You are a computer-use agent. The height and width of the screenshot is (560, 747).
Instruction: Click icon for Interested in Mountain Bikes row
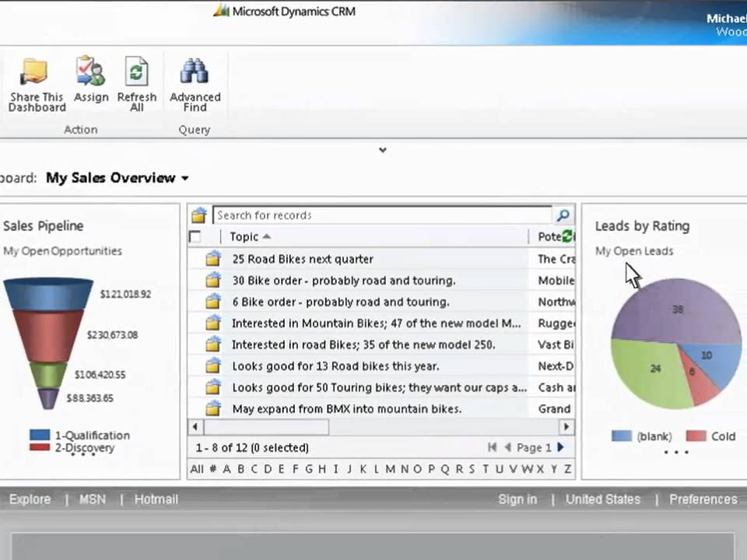tap(213, 323)
